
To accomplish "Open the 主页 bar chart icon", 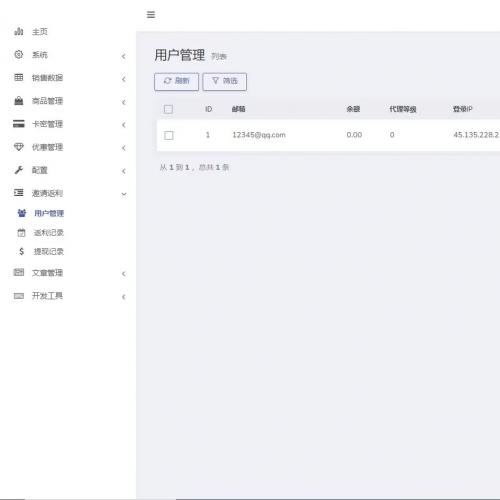I will pyautogui.click(x=19, y=31).
